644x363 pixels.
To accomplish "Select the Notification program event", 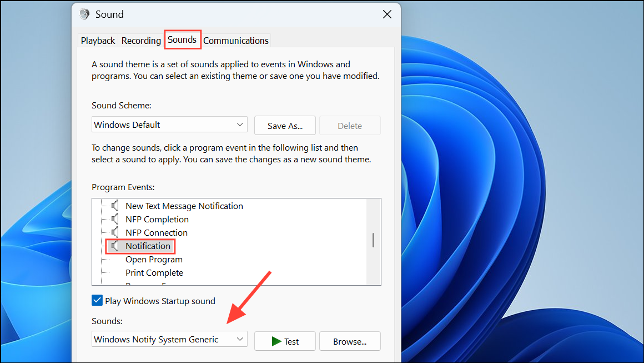I will point(148,246).
